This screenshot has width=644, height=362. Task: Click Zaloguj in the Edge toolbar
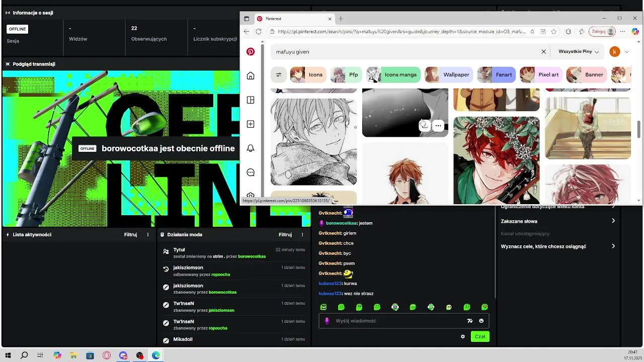(603, 31)
